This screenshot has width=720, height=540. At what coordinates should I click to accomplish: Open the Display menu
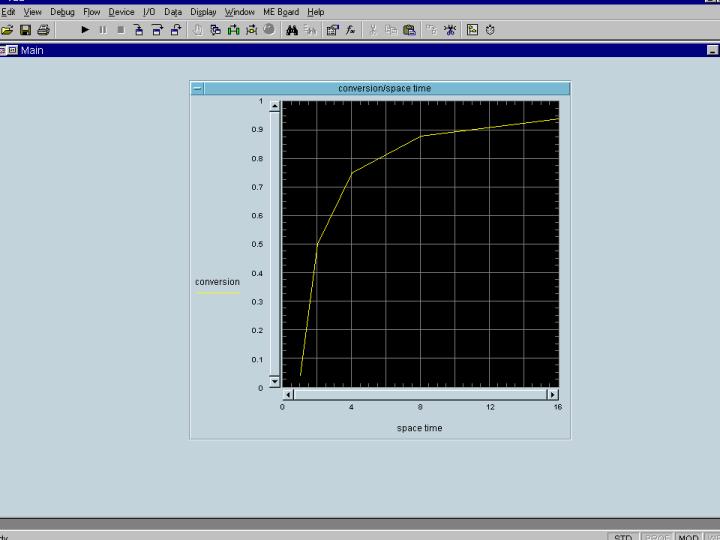point(203,12)
